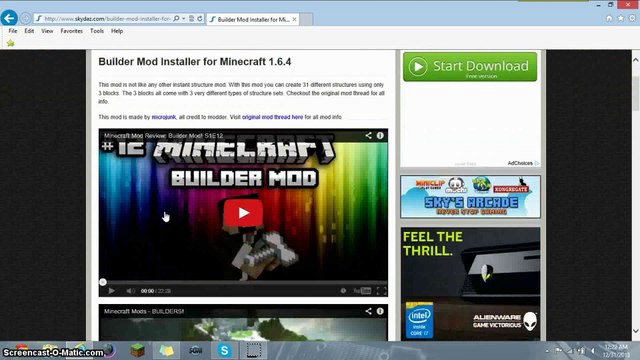Click the video progress bar scrubber
The height and width of the screenshot is (360, 640).
tap(103, 282)
